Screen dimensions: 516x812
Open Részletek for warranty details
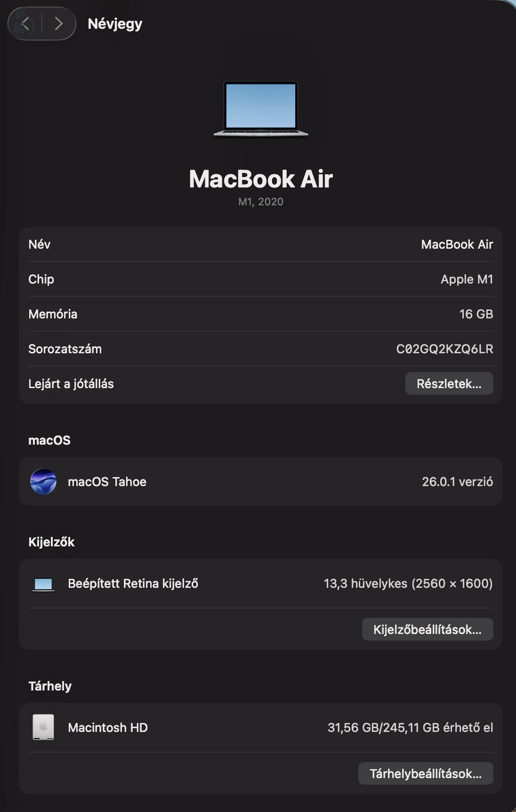(x=449, y=383)
